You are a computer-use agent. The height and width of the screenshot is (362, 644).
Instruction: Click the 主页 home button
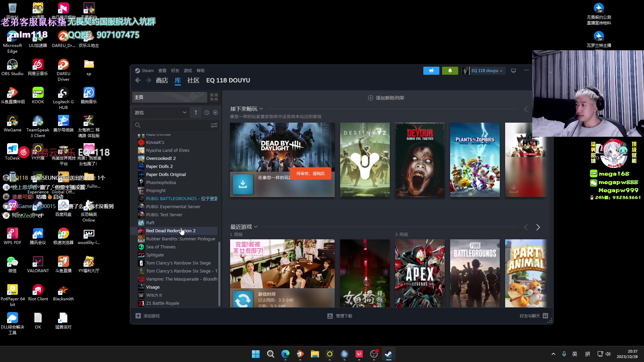tap(169, 97)
